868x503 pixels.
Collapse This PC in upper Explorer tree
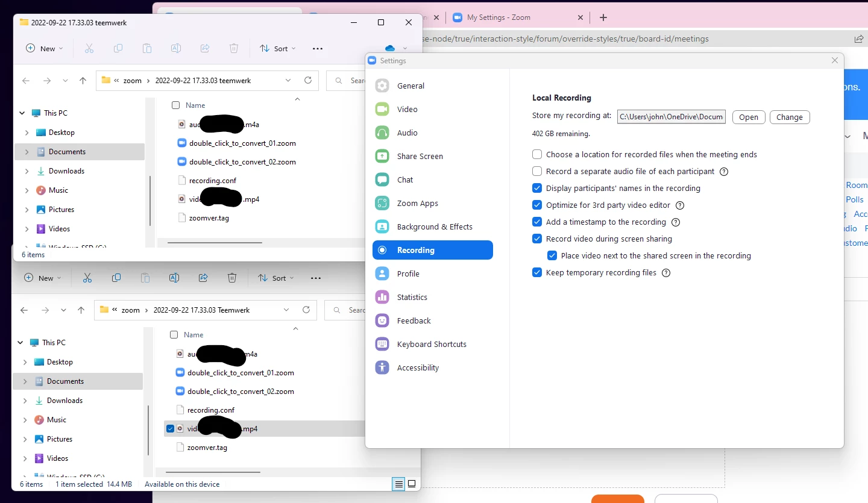point(22,113)
